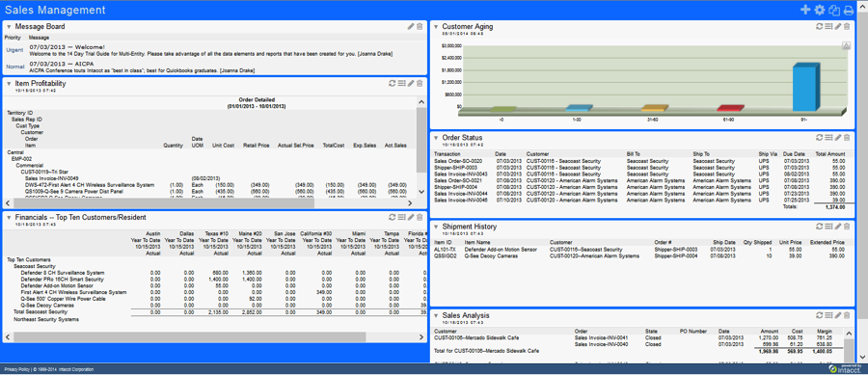This screenshot has width=868, height=375.
Task: Select Sales Invoice-INV-0044 row
Action: tap(640, 193)
